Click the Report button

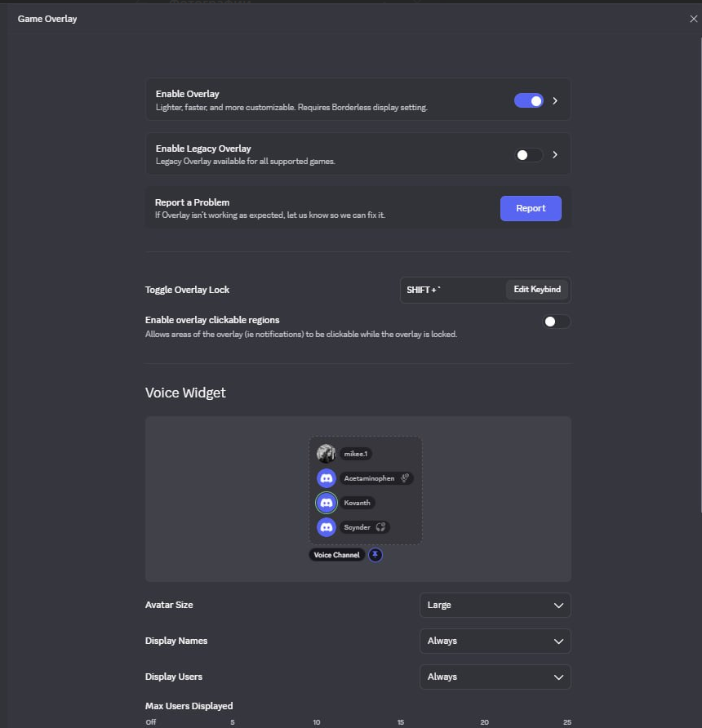(531, 208)
